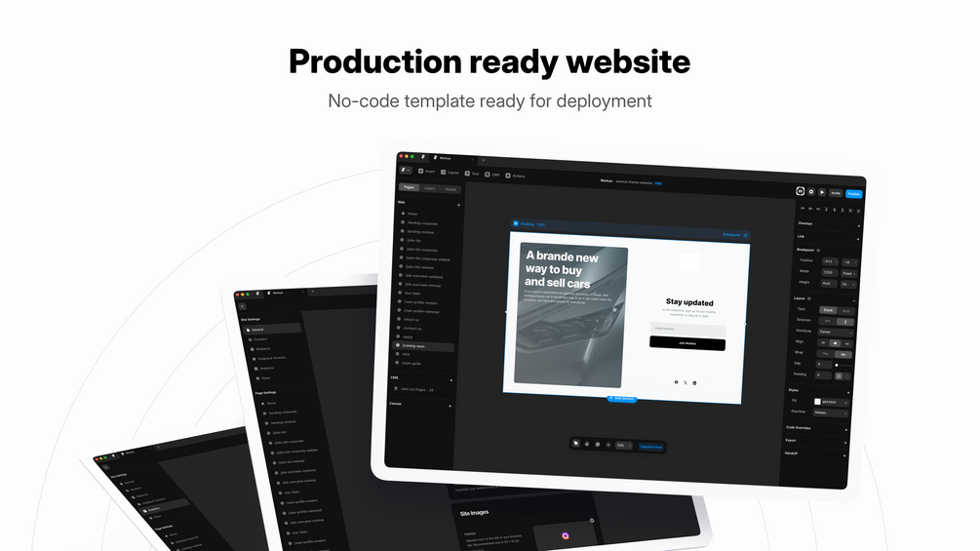Open the 73% zoom dropdown
Viewport: 980px width, 551px height.
click(624, 446)
